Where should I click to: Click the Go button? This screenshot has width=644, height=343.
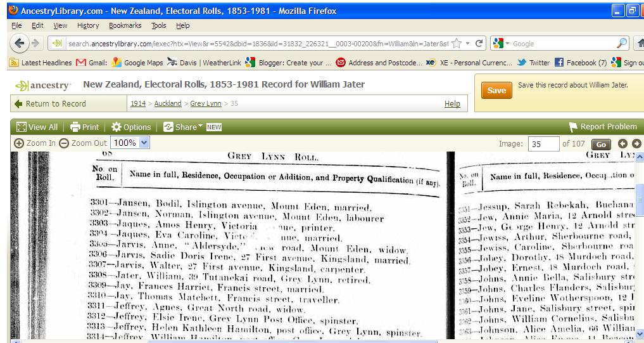[x=602, y=145]
